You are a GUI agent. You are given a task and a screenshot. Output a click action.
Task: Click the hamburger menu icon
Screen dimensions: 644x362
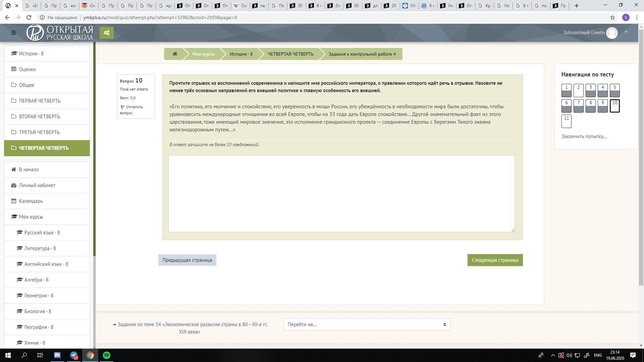13,33
